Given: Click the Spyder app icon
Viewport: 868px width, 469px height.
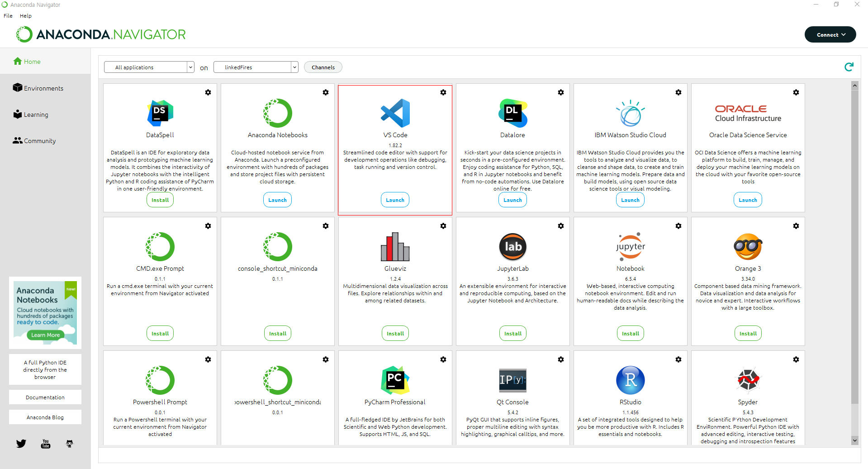Looking at the screenshot, I should tap(748, 380).
